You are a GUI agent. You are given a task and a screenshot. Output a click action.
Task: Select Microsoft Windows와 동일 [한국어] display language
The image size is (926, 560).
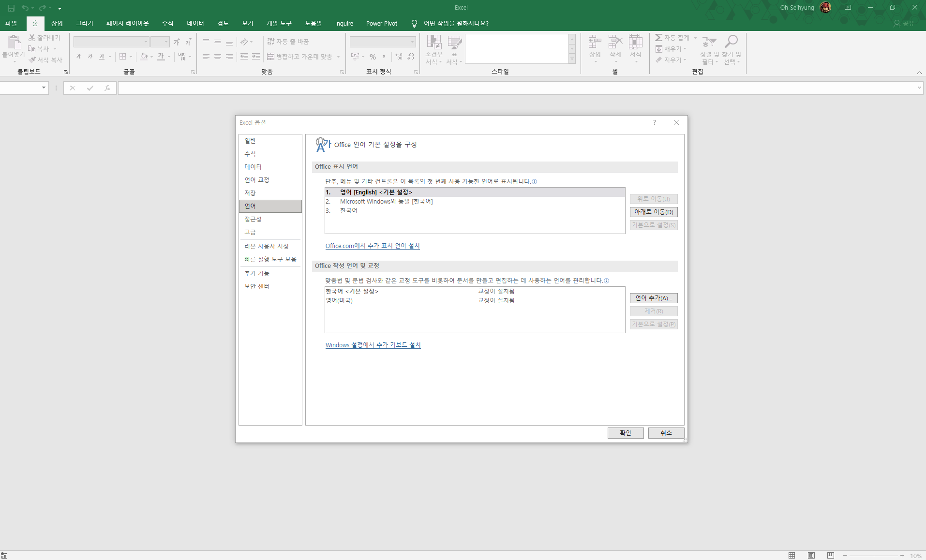click(x=475, y=201)
